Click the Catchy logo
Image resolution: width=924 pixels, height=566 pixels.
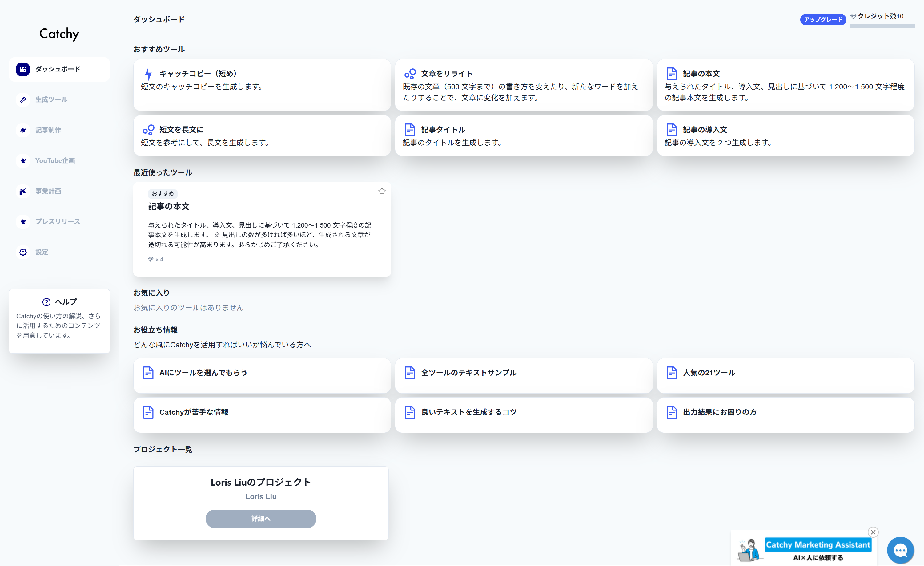pos(59,34)
